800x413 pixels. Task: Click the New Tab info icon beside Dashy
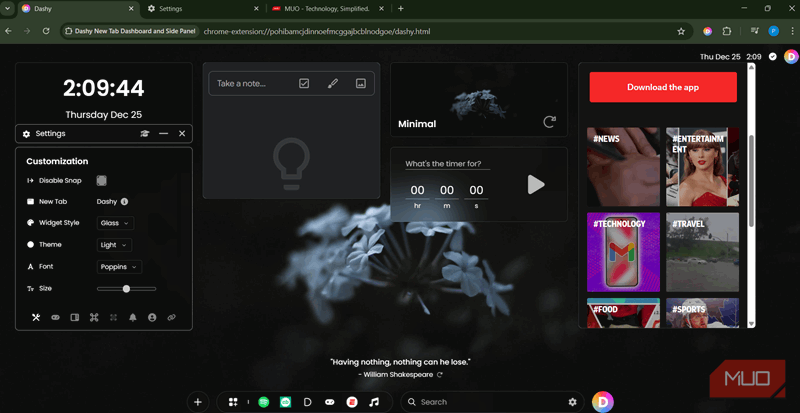point(124,202)
